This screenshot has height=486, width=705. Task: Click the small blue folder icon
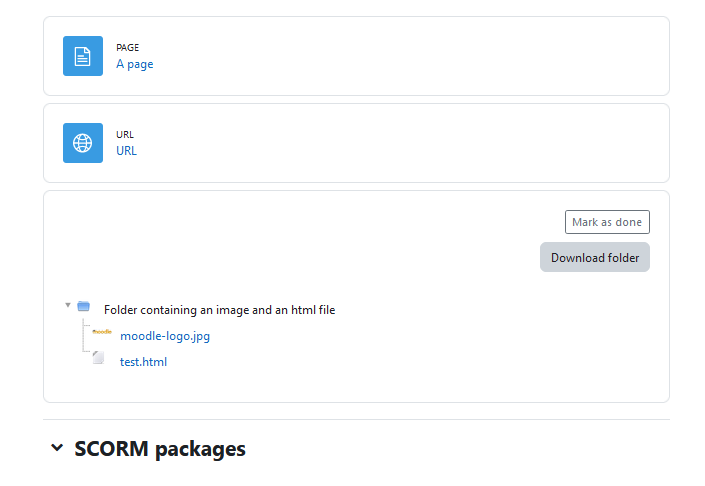pos(84,307)
